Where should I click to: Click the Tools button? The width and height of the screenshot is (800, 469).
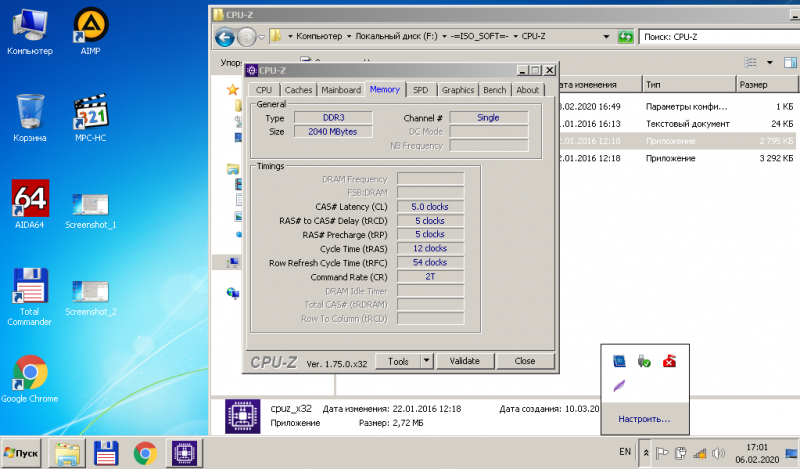(398, 361)
